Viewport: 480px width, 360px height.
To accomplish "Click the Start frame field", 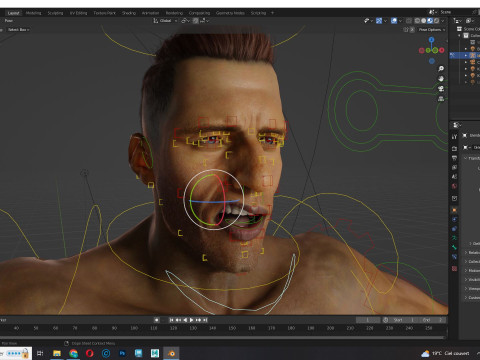I will point(402,320).
